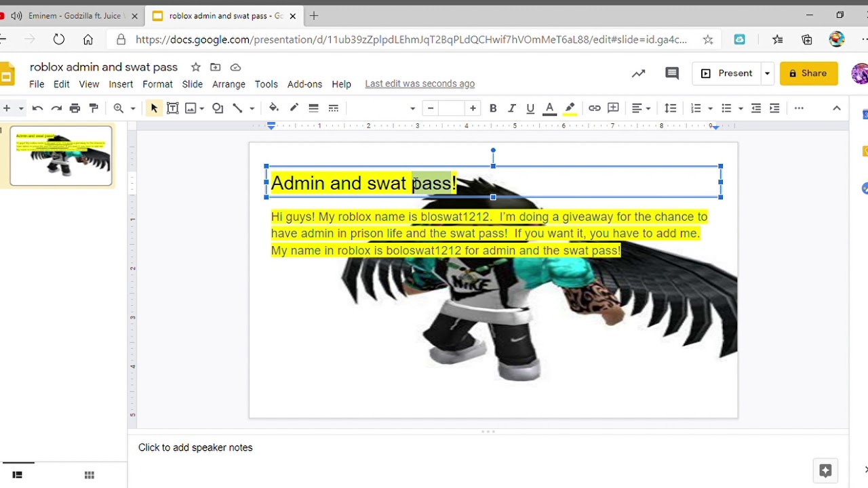Click the Insert image icon

pos(191,108)
